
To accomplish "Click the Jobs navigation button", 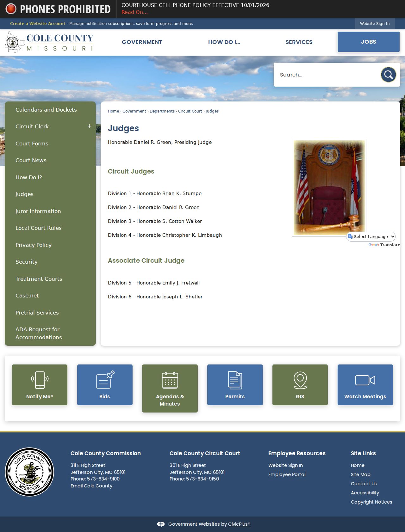I will pos(369,42).
